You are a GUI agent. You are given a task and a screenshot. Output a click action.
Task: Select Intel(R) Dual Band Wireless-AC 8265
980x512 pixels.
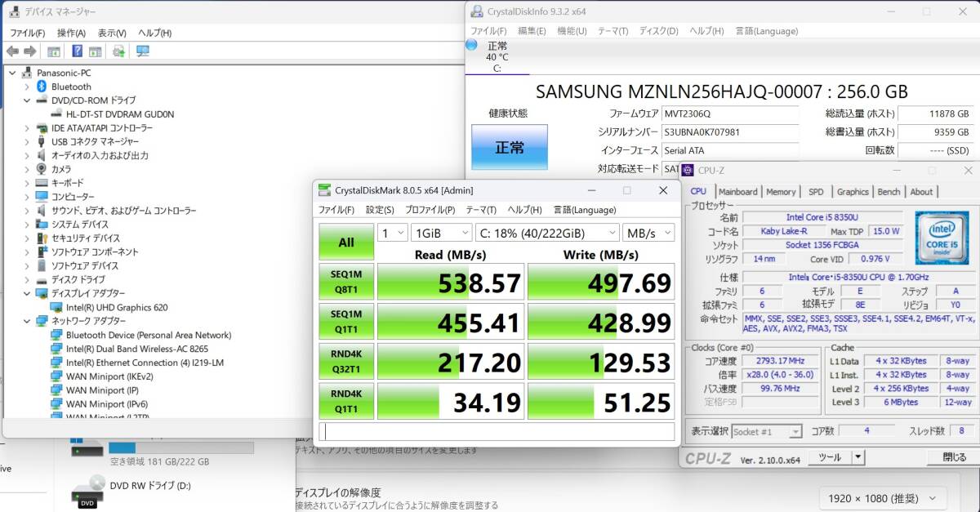[x=136, y=349]
